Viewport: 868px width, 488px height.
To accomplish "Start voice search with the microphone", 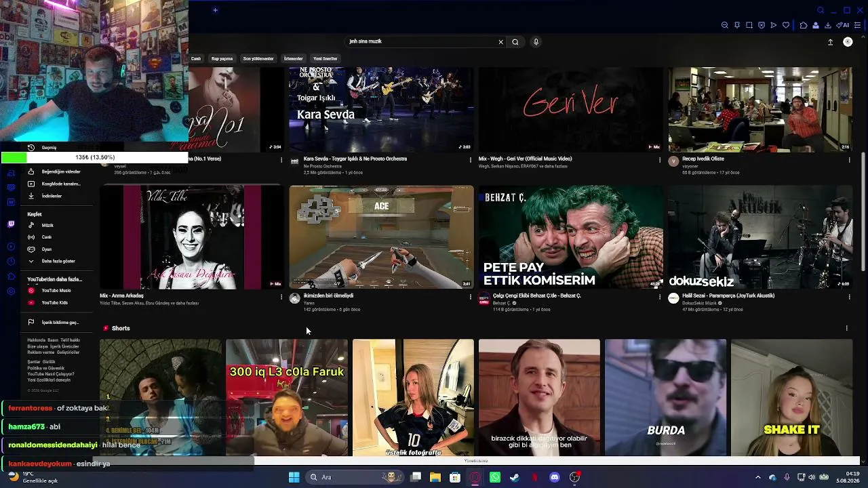I will pos(536,42).
